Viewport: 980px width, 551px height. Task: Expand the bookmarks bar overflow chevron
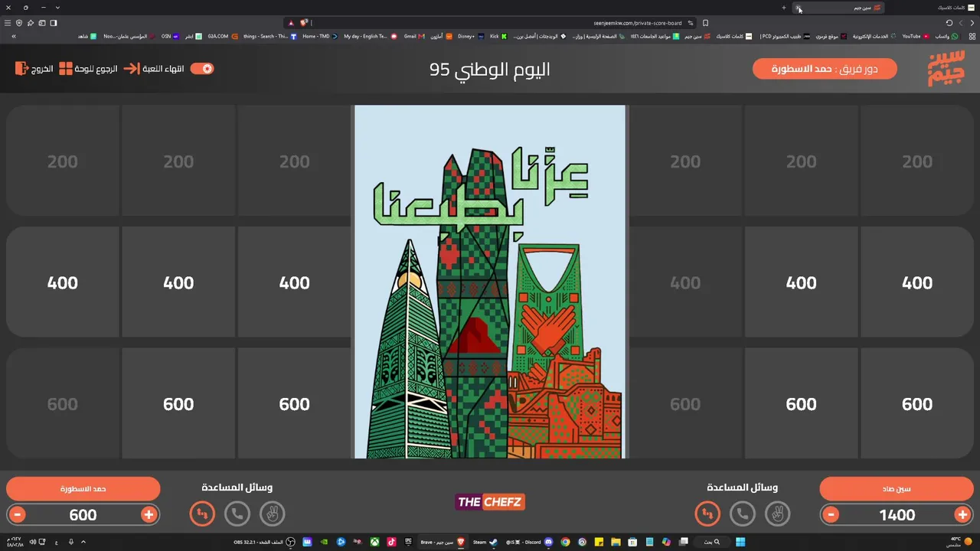[13, 36]
